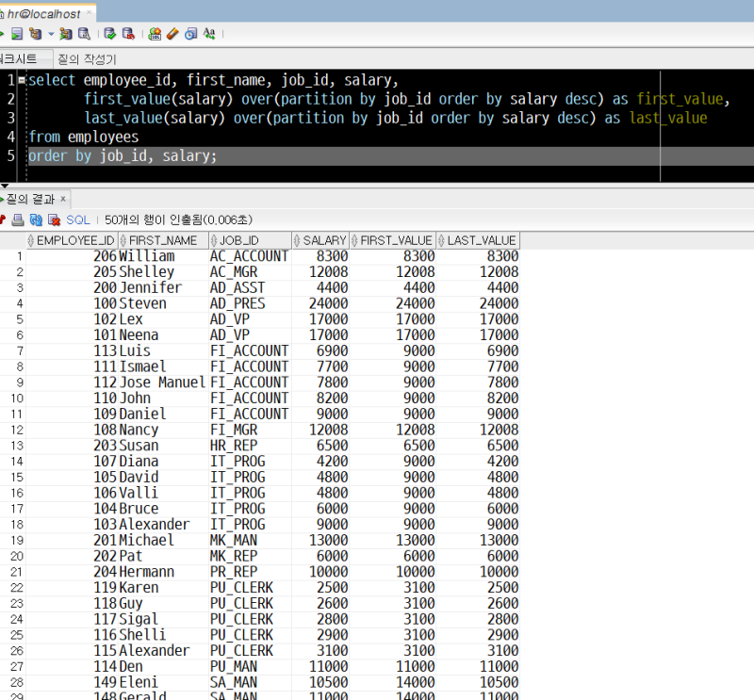Clear the worksheet with the eraser icon

tap(171, 33)
